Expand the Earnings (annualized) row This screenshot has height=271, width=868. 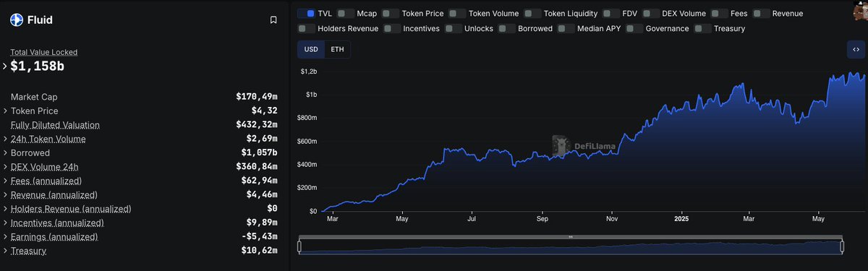5,236
